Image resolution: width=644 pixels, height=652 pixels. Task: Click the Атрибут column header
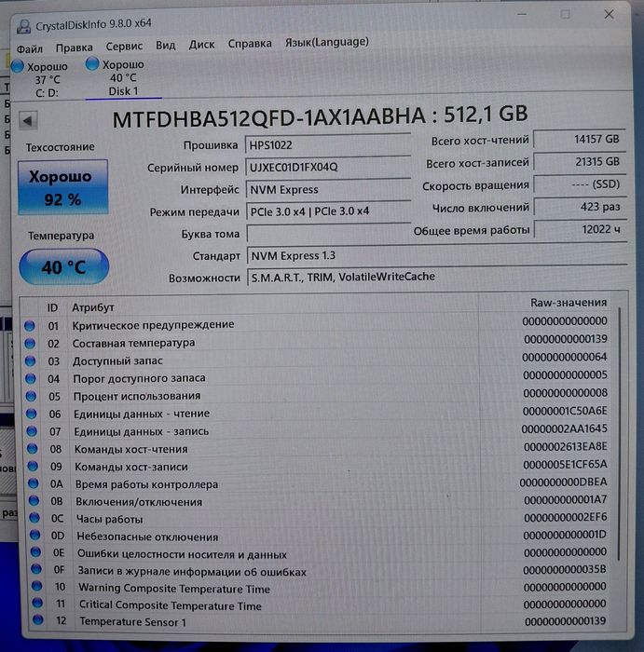pos(93,307)
